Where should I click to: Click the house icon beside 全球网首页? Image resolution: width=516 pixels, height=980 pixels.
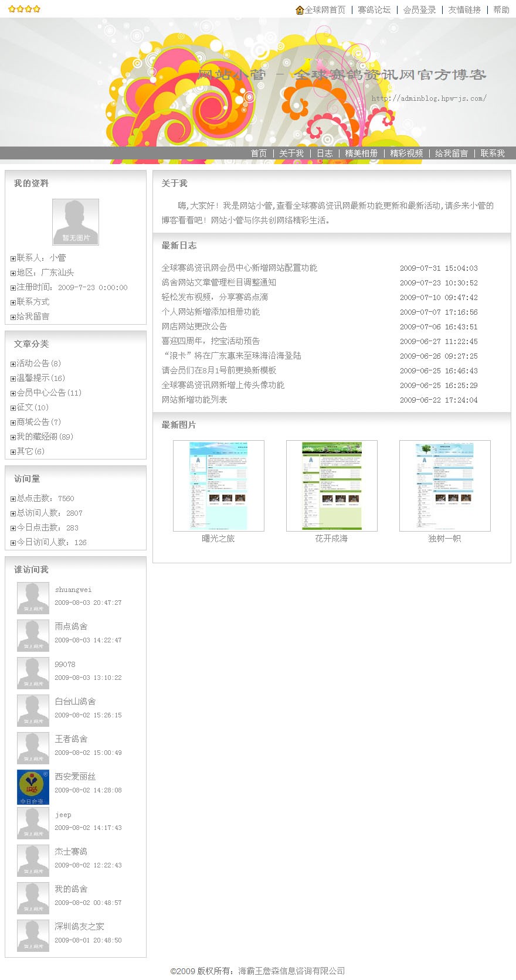tap(300, 10)
